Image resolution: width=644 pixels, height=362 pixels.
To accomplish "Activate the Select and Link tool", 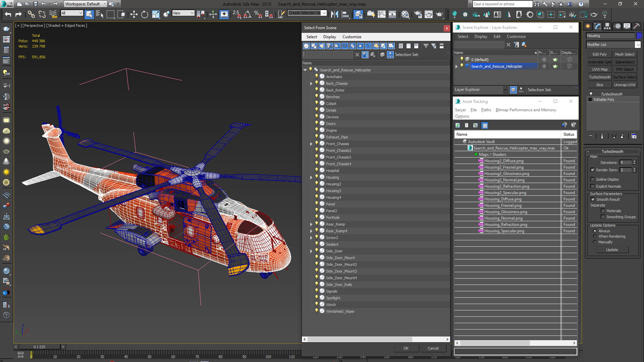I will [31, 14].
